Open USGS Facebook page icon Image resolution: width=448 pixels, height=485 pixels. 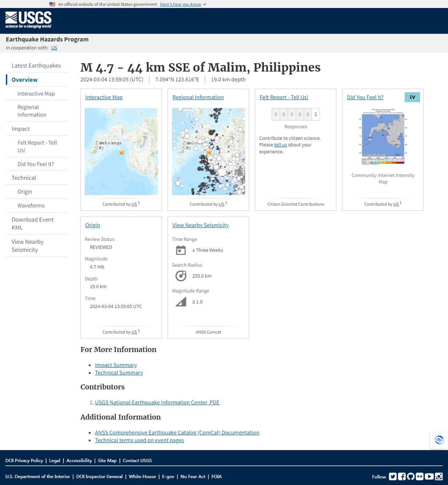402,476
